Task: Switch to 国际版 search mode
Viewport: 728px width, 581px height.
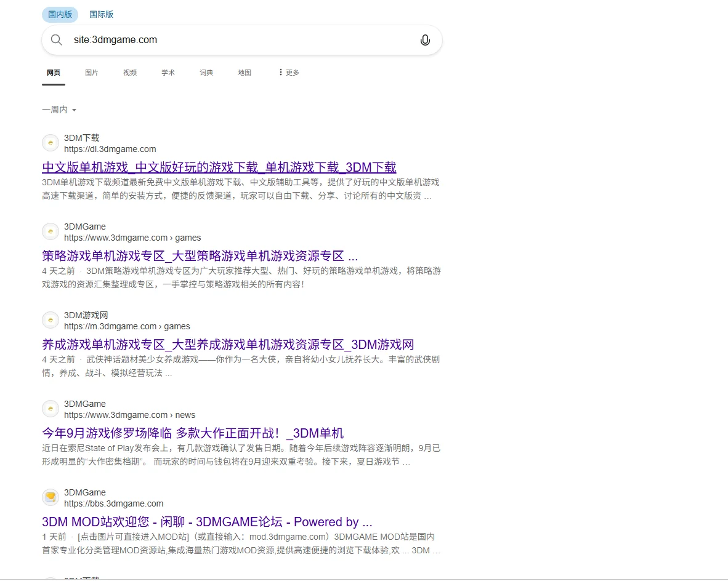Action: (x=101, y=14)
